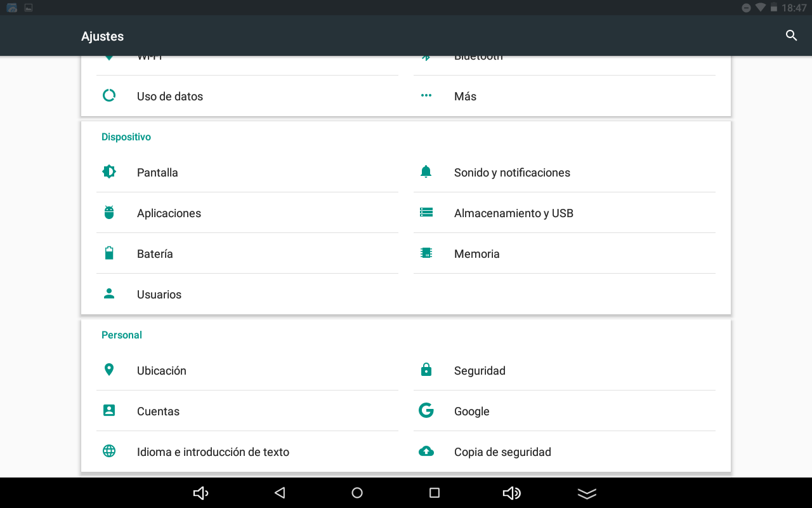This screenshot has width=812, height=508.
Task: Open recent apps square button
Action: 435,493
